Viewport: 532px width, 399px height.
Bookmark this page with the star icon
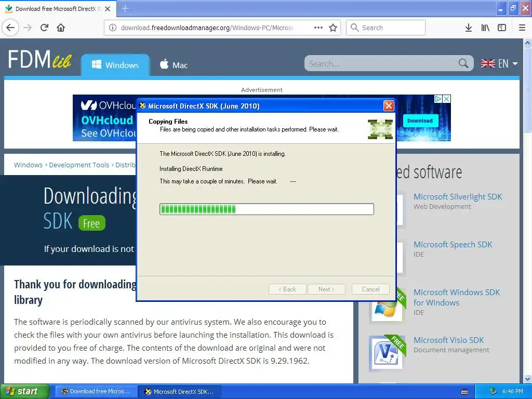click(333, 28)
